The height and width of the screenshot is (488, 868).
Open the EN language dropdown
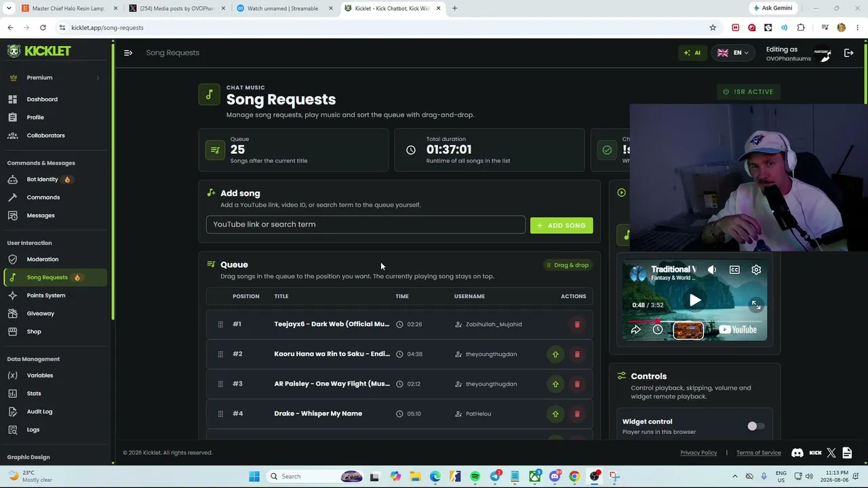pyautogui.click(x=732, y=53)
